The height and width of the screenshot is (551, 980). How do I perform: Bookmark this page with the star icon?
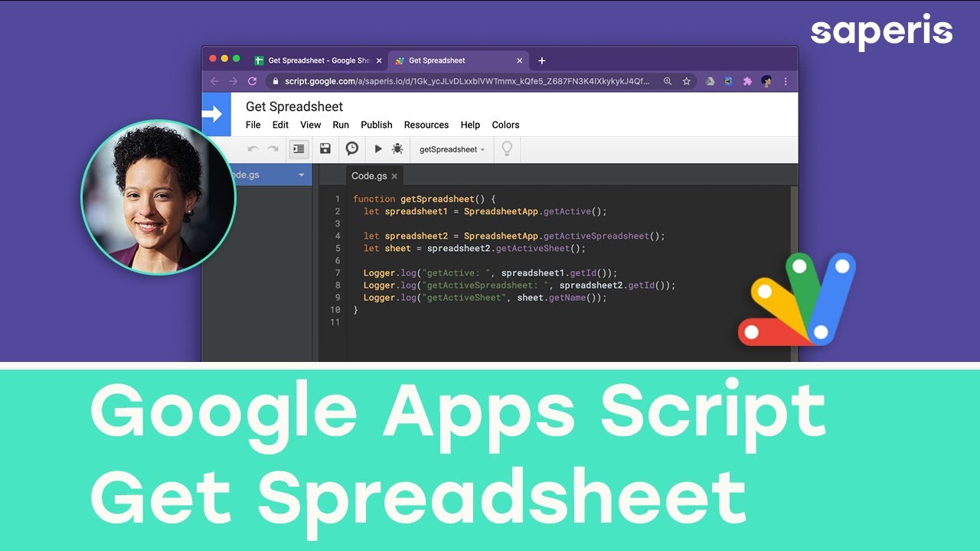(687, 81)
